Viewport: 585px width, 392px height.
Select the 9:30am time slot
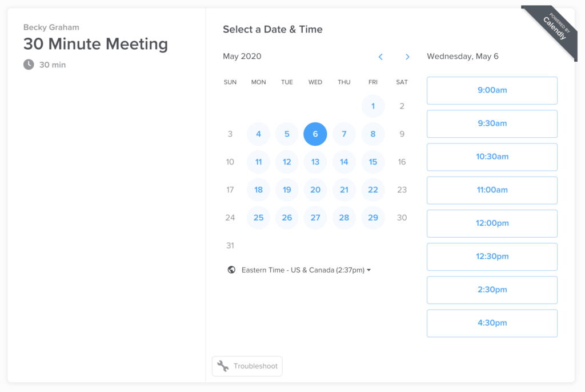(x=492, y=123)
